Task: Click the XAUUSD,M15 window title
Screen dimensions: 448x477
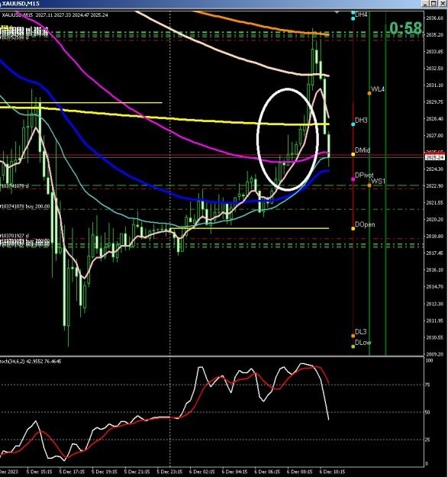Action: pos(21,4)
